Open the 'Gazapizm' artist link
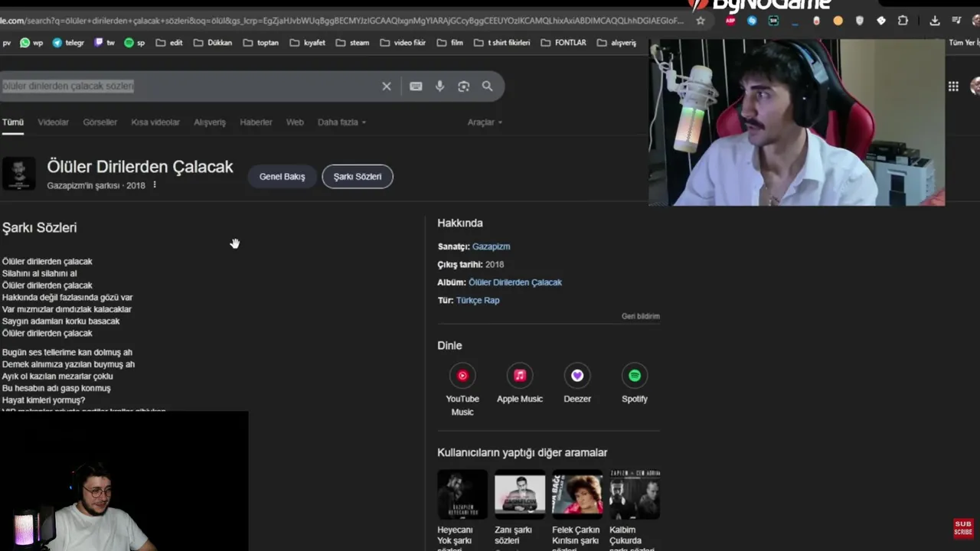The height and width of the screenshot is (551, 980). pos(491,246)
